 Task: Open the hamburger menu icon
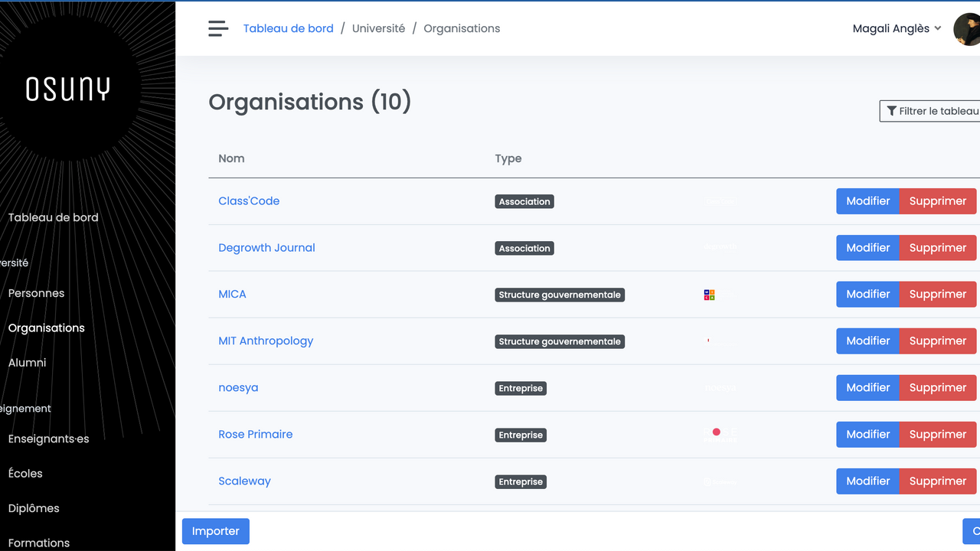[218, 28]
